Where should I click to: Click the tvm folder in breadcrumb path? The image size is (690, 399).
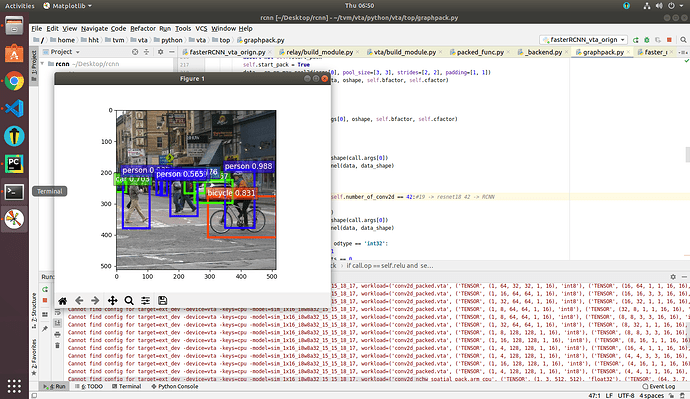coord(115,40)
